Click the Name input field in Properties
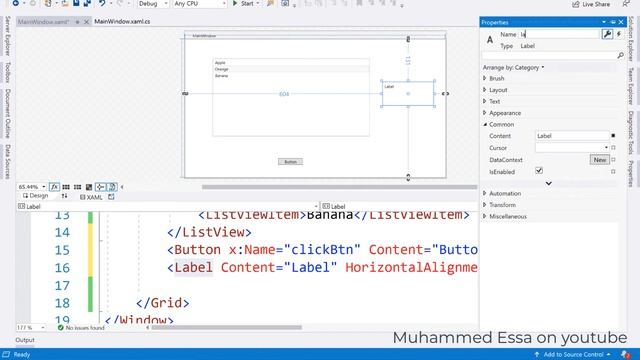This screenshot has width=640, height=360. pyautogui.click(x=559, y=34)
